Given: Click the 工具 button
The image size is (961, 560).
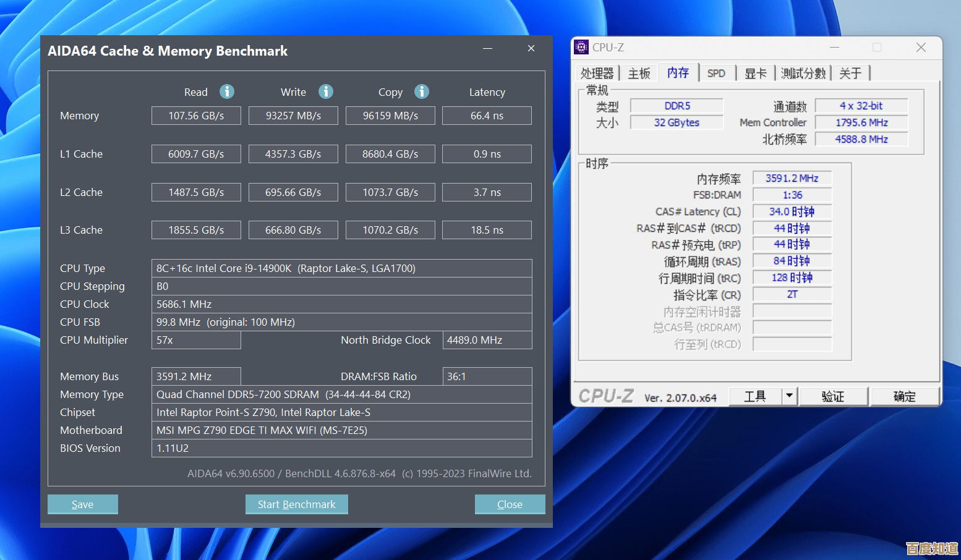Looking at the screenshot, I should 756,396.
